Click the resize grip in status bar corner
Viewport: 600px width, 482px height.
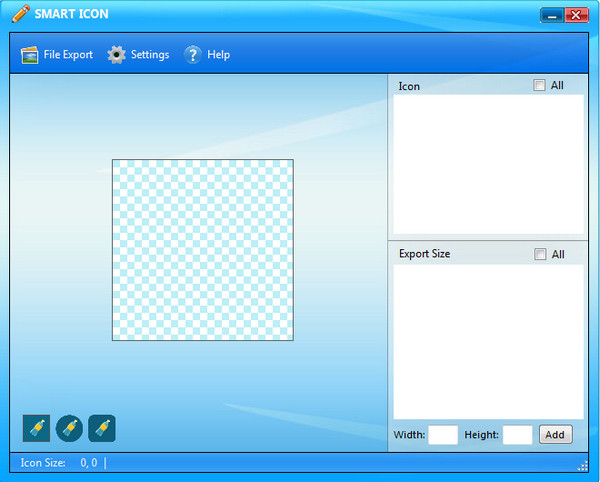click(582, 466)
